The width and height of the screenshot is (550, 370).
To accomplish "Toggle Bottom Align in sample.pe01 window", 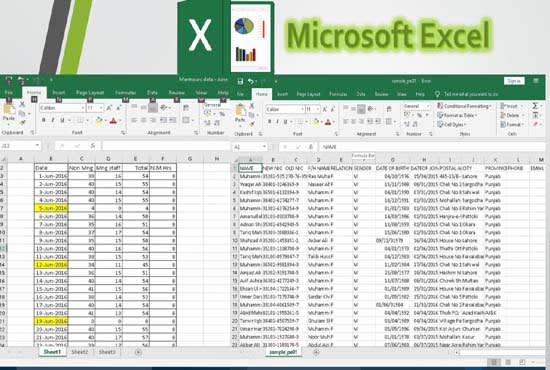I will click(361, 109).
